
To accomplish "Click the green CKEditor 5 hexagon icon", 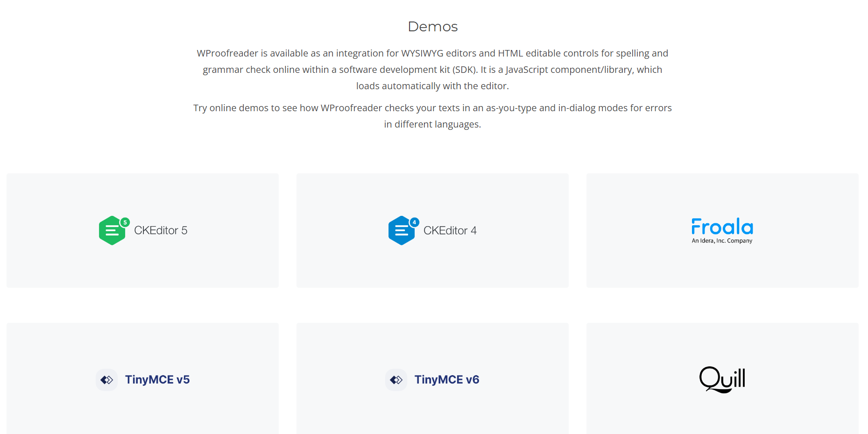I will coord(112,231).
